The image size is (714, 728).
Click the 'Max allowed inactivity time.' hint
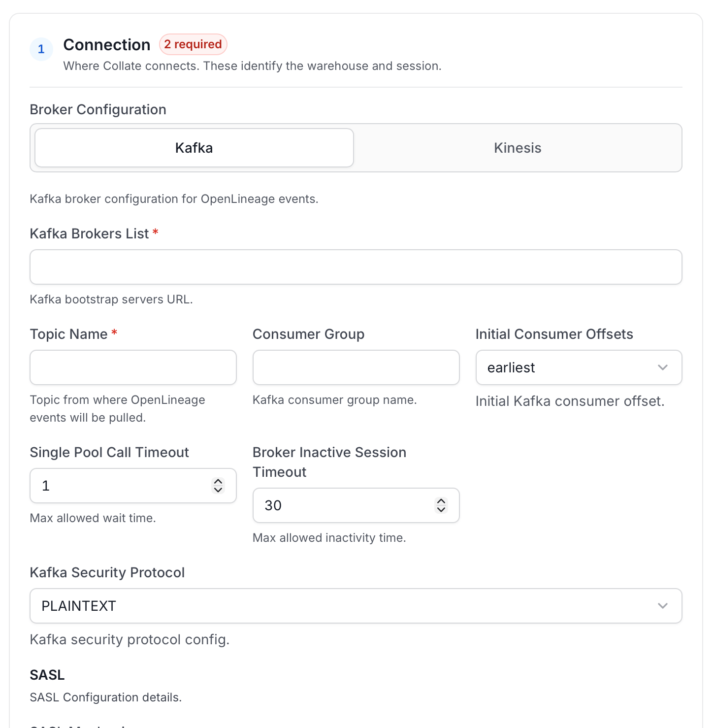[329, 538]
